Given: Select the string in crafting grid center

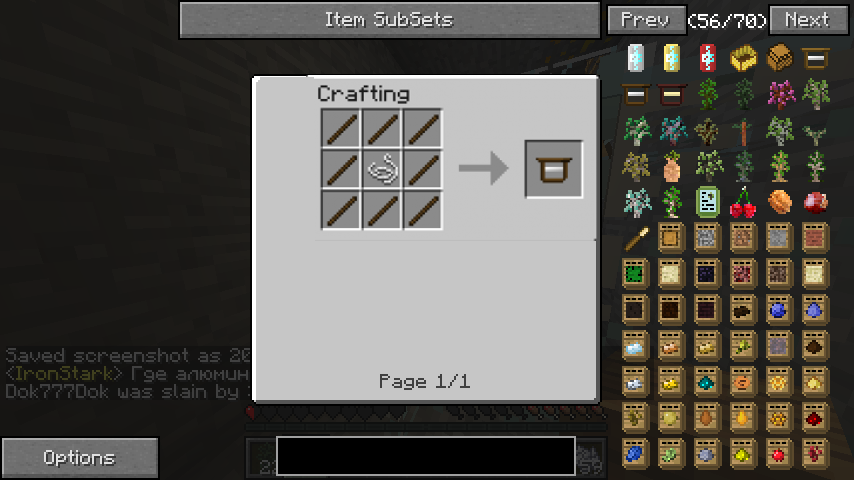Looking at the screenshot, I should (382, 169).
